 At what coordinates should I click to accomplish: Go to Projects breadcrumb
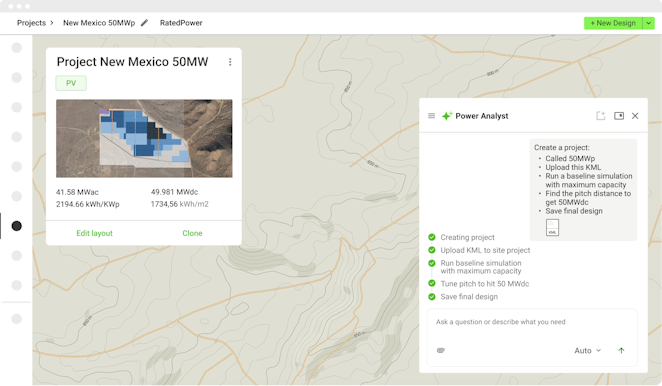tap(31, 23)
